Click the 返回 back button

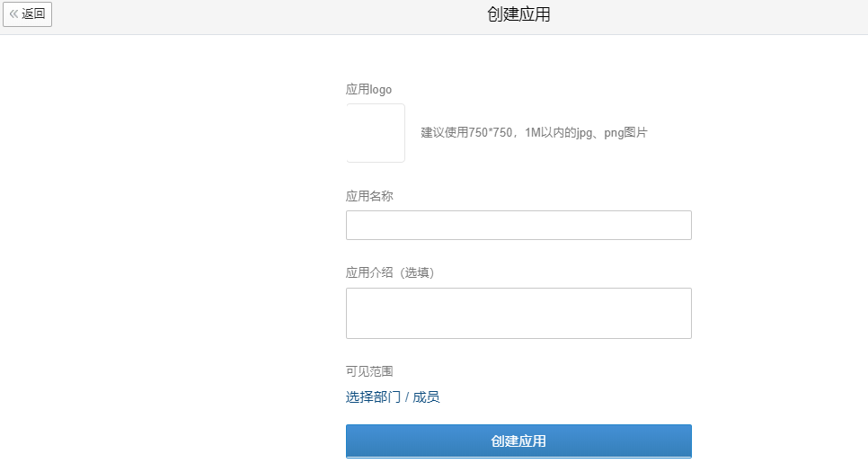pos(27,13)
